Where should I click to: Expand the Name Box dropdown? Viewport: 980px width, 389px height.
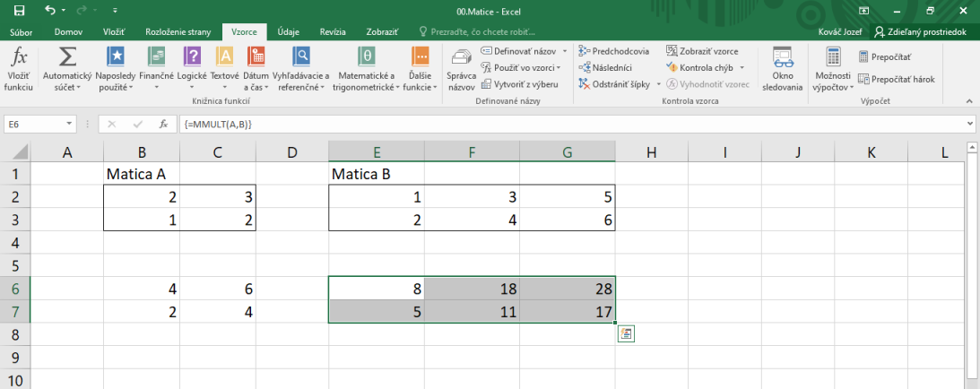pyautogui.click(x=70, y=124)
